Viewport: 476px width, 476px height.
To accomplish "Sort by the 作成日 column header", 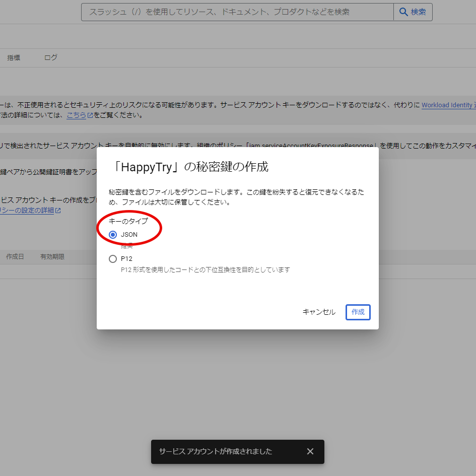I will tap(15, 257).
